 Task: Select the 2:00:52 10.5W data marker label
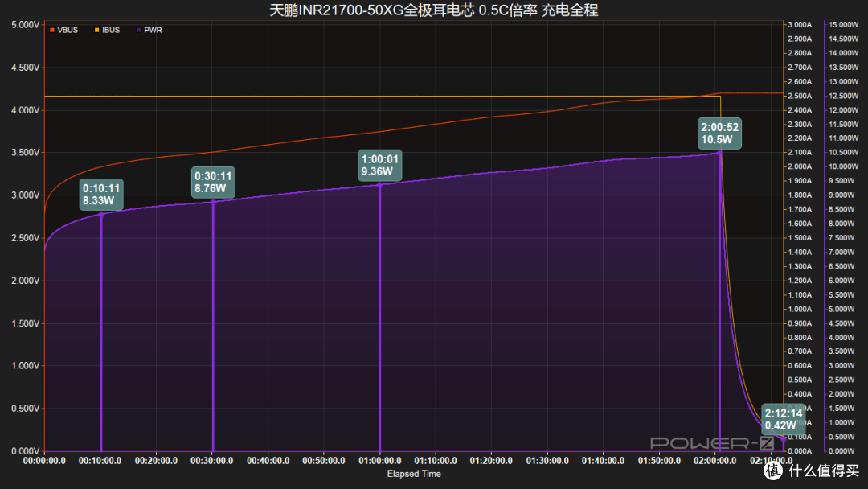click(x=719, y=134)
